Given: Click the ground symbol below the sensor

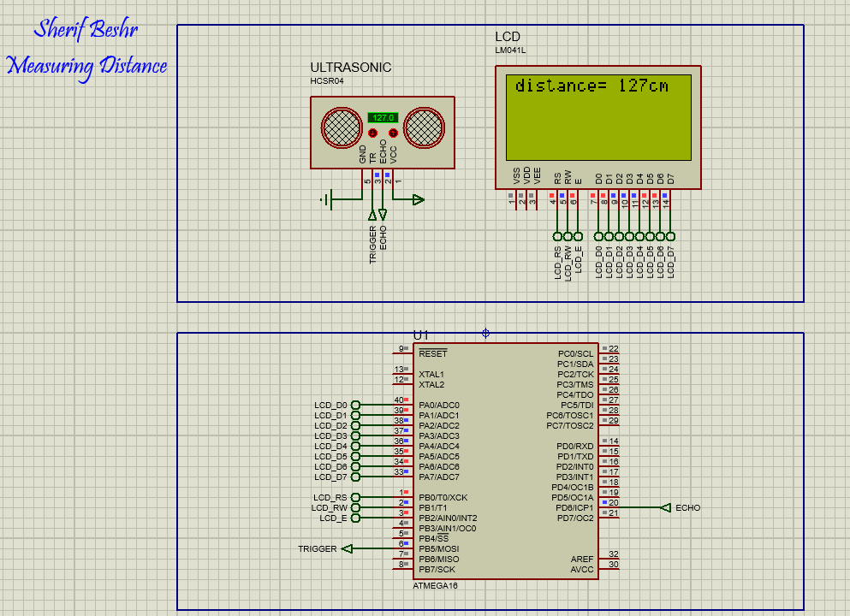Looking at the screenshot, I should point(330,198).
